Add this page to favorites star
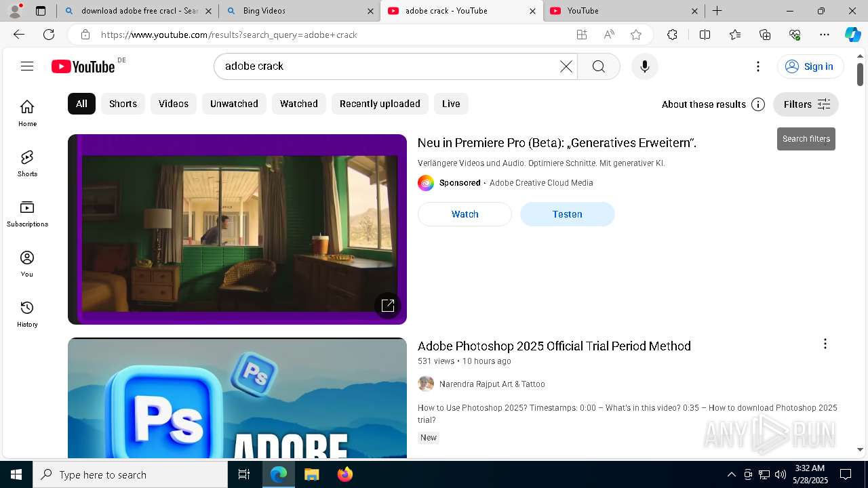Screen dimensions: 868x488 (x=635, y=35)
